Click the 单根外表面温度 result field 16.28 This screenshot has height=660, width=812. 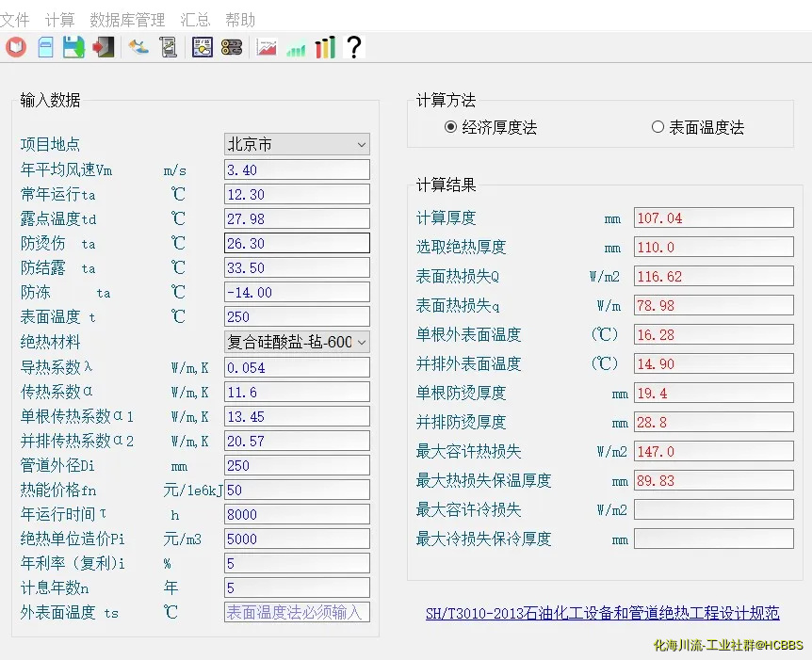click(x=714, y=334)
